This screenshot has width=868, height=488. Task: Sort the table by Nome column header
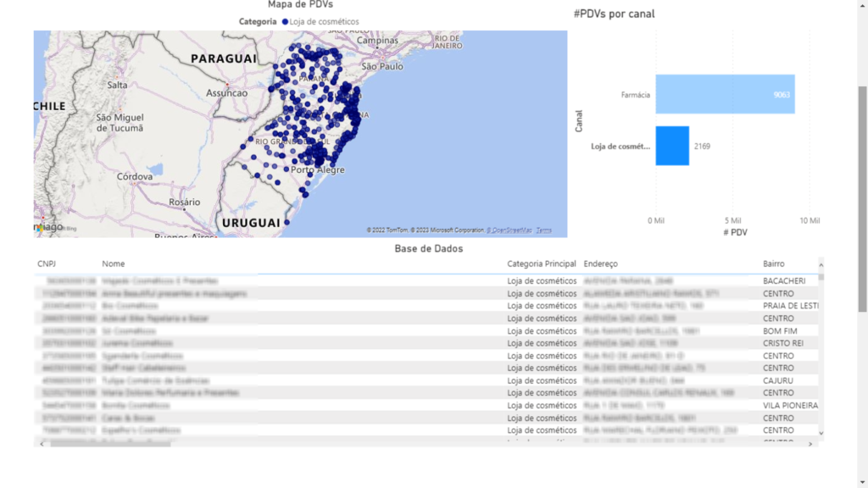pos(113,264)
